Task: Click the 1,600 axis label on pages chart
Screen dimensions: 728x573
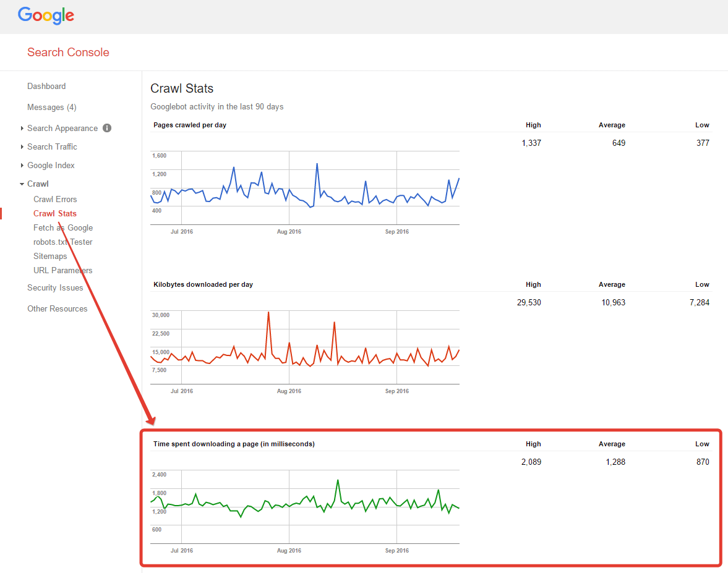Action: point(159,156)
